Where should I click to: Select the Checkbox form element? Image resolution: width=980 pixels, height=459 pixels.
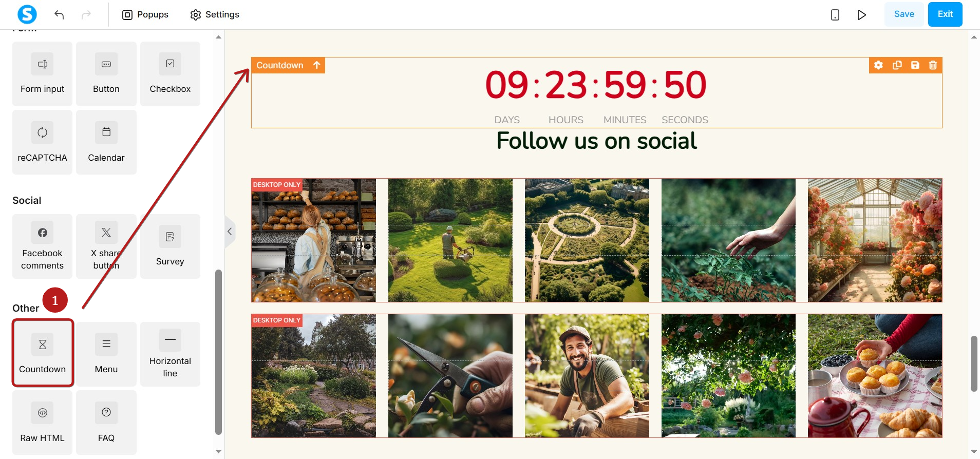pos(170,74)
